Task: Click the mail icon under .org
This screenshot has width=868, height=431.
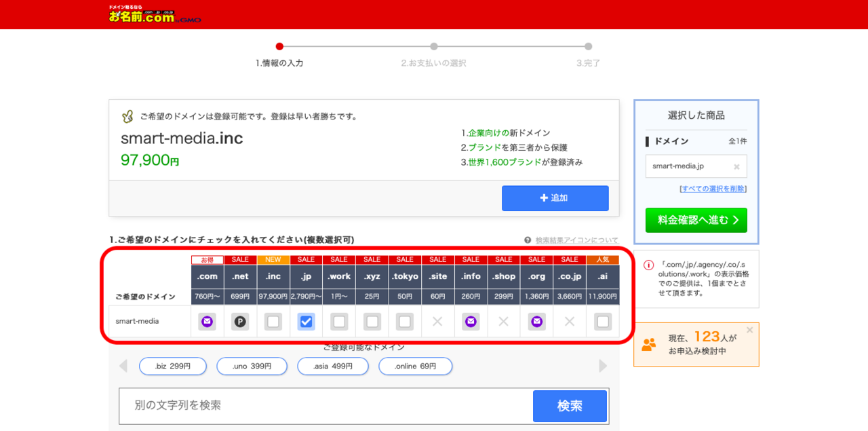Action: [537, 322]
